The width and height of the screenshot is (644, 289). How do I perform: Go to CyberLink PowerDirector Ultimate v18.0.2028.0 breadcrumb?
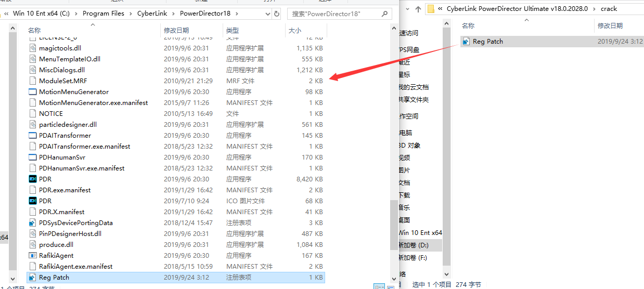[518, 8]
